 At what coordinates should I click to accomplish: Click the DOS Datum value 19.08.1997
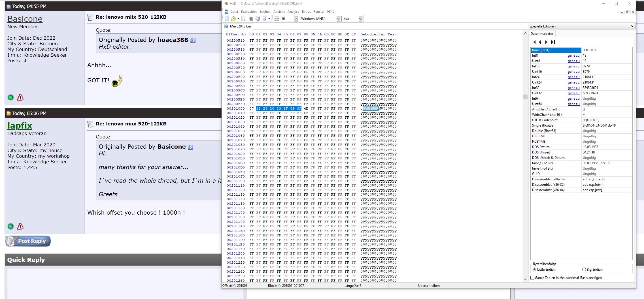tap(590, 147)
